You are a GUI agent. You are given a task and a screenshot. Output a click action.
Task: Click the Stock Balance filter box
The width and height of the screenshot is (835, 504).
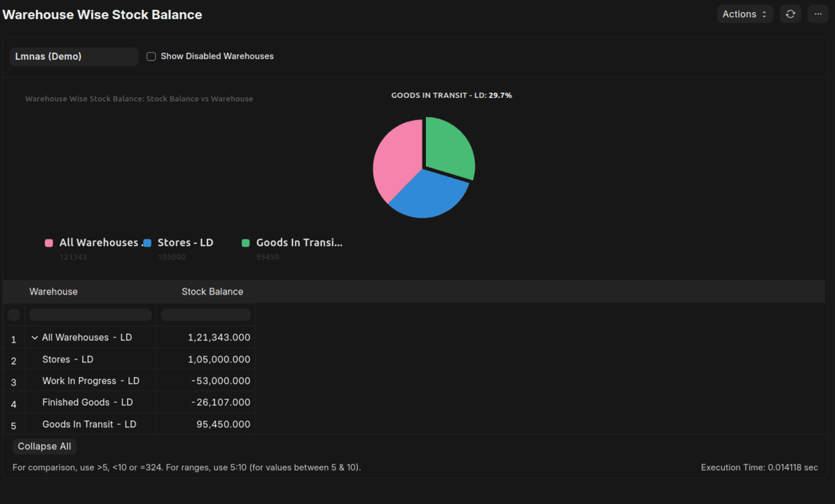(205, 314)
